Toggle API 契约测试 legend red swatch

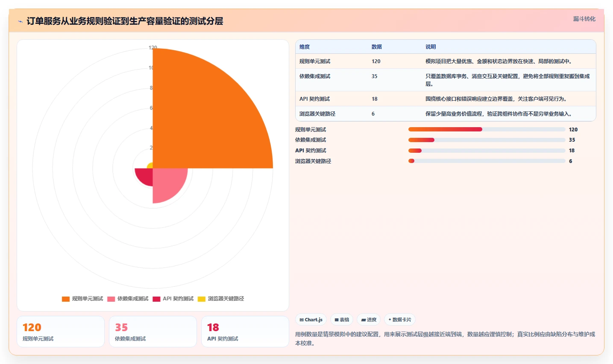coord(156,299)
